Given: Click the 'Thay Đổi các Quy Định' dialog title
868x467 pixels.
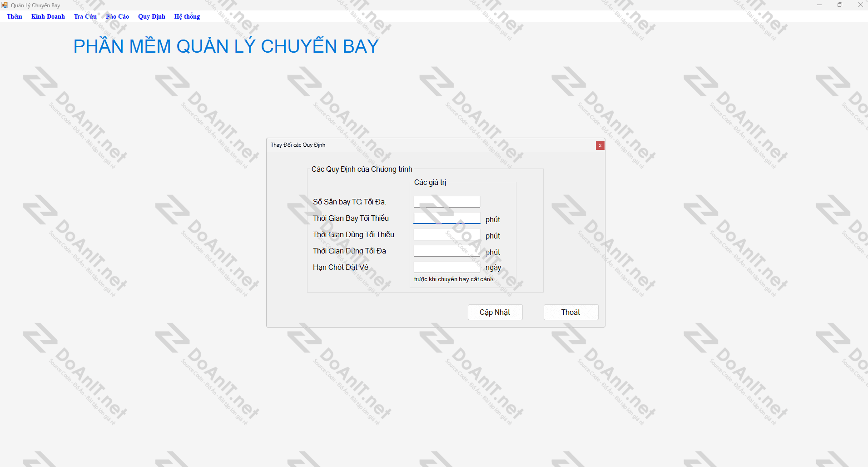Looking at the screenshot, I should pos(298,145).
